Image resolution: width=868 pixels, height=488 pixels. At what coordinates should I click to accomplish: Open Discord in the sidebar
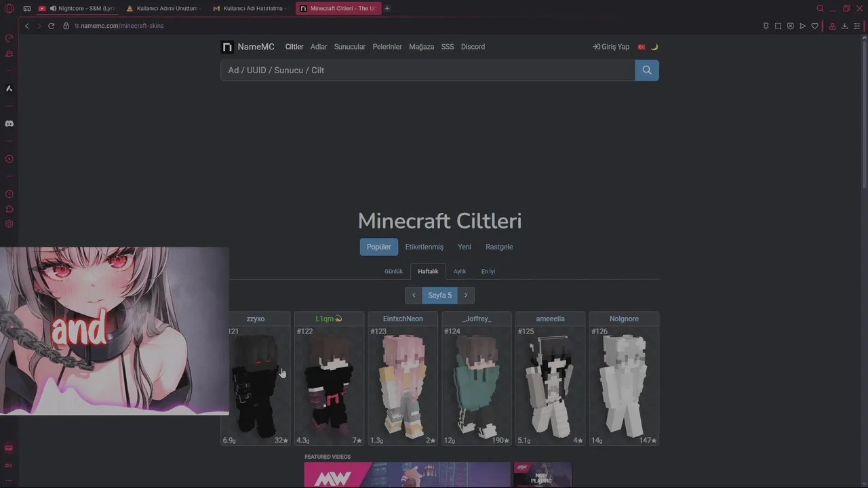coord(9,123)
